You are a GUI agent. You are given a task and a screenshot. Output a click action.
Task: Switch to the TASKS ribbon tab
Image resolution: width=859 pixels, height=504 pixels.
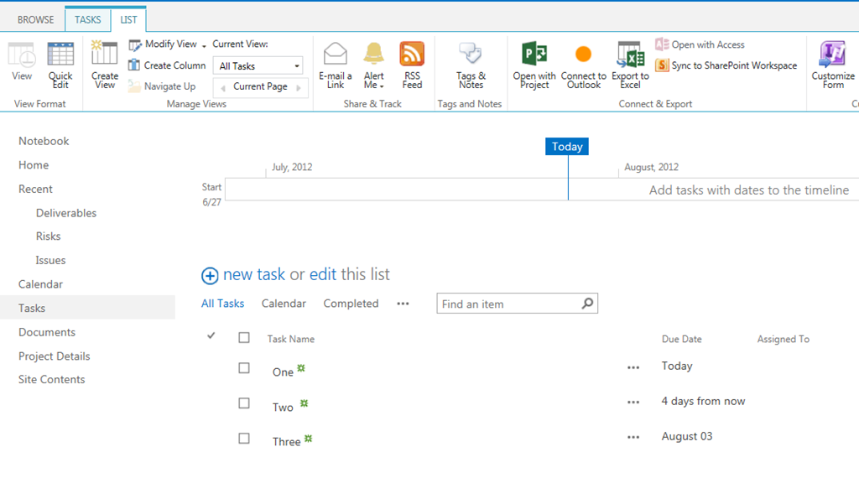pos(87,19)
